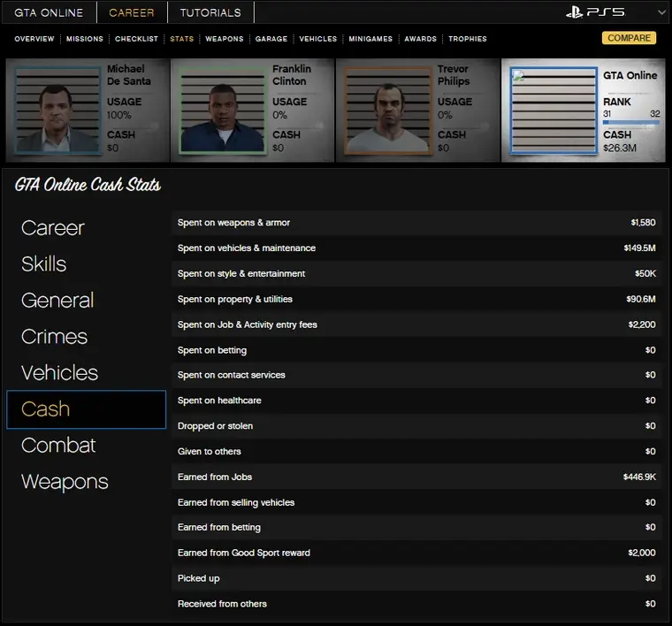Go to the Overview section

(34, 39)
